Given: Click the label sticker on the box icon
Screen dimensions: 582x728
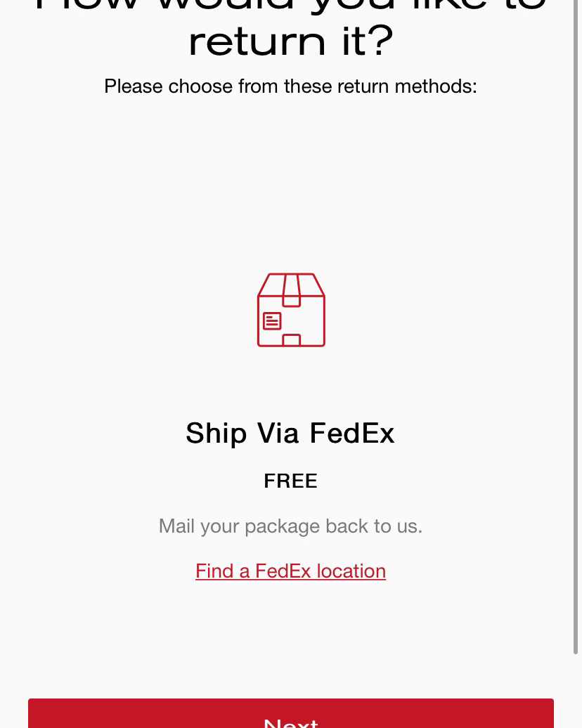Looking at the screenshot, I should (x=272, y=321).
